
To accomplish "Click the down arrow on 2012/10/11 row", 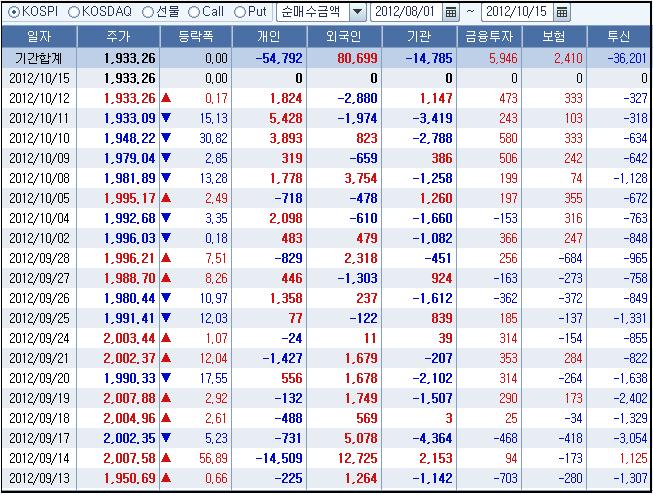I will pos(166,118).
